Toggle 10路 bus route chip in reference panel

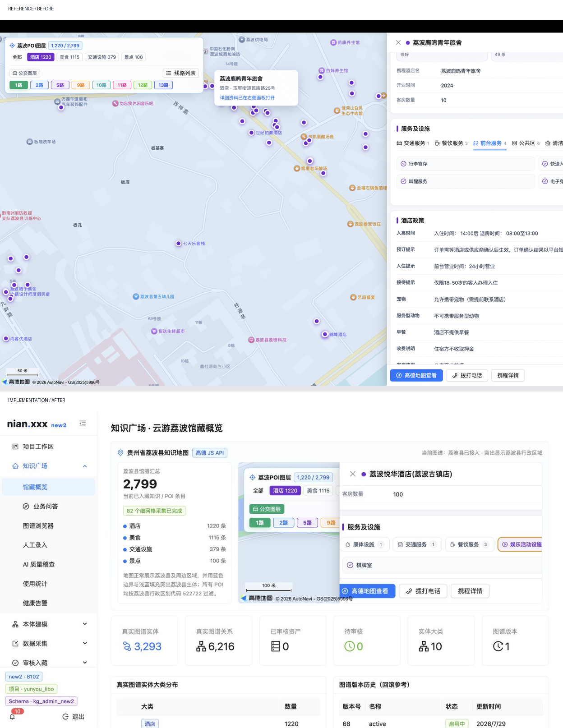(102, 85)
